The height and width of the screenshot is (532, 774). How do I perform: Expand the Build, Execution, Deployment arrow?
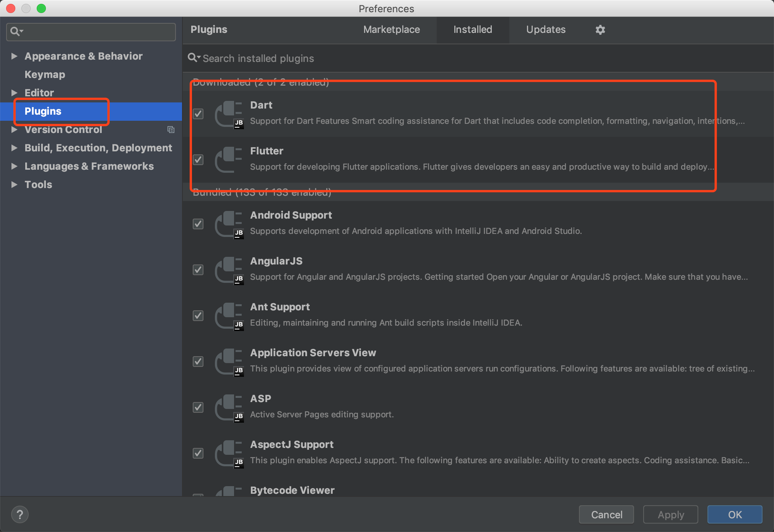(14, 148)
